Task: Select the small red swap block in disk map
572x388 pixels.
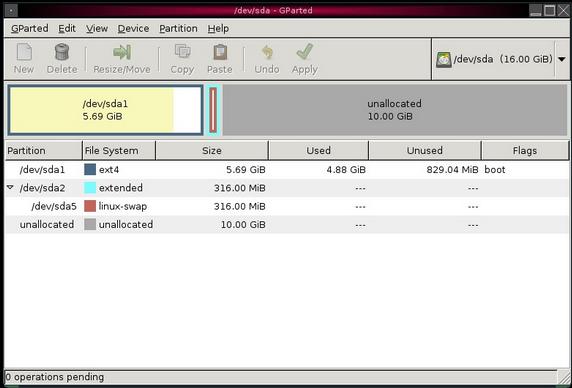Action: 213,110
